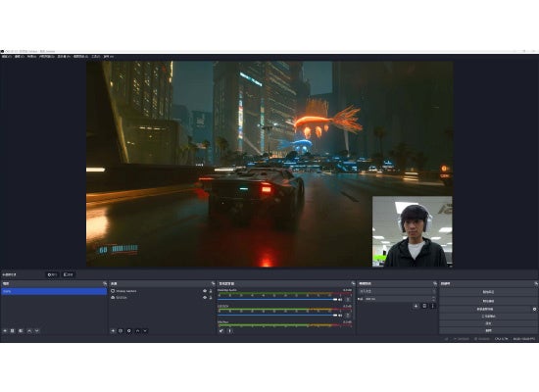
Task: Click the window capture source type icon
Action: click(x=113, y=291)
